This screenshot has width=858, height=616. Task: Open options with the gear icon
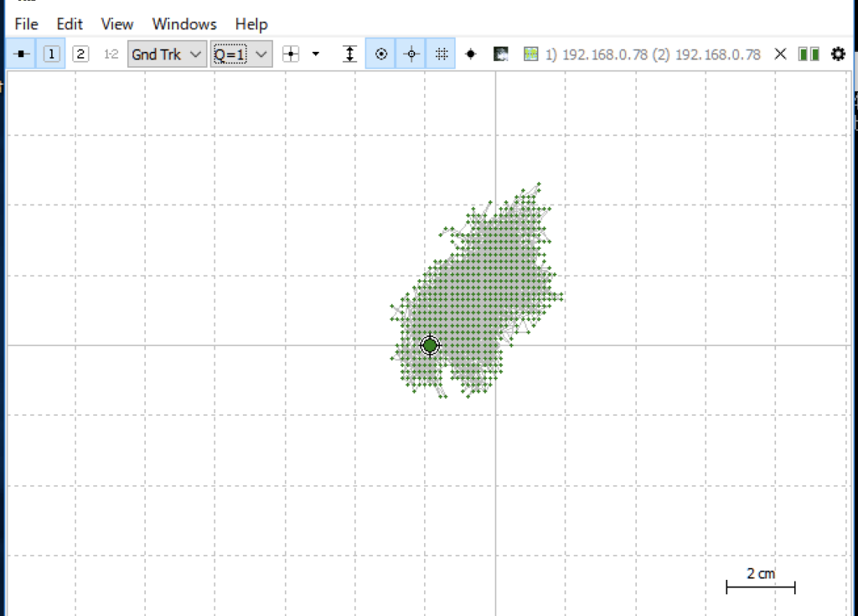tap(838, 54)
